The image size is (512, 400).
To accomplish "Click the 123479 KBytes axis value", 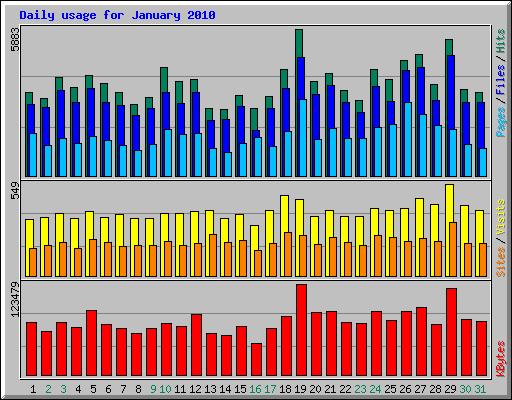I will (16, 299).
